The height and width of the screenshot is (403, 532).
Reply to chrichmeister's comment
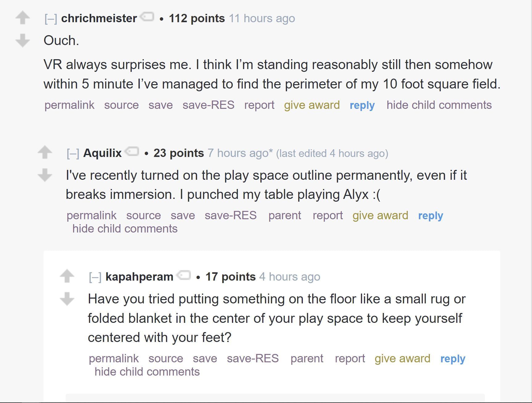[x=362, y=105]
